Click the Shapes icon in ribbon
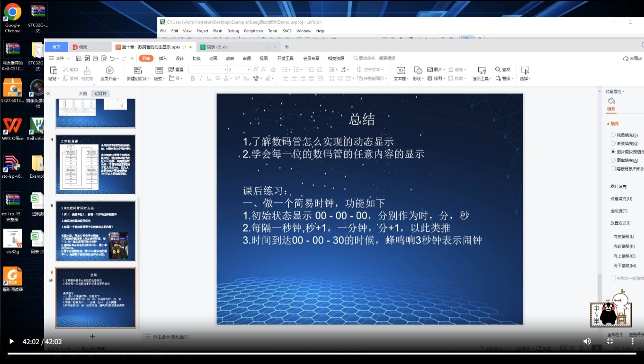 click(418, 70)
